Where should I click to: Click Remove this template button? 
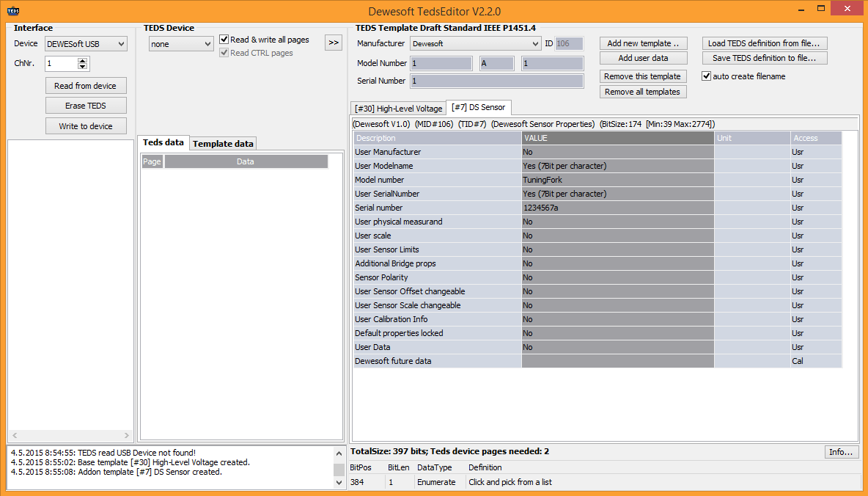(x=643, y=76)
